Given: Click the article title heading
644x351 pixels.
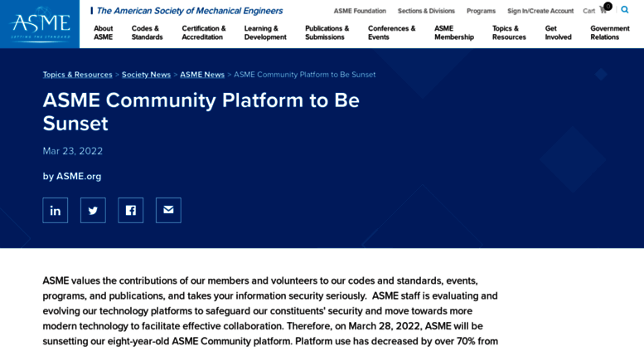Looking at the screenshot, I should pyautogui.click(x=201, y=112).
